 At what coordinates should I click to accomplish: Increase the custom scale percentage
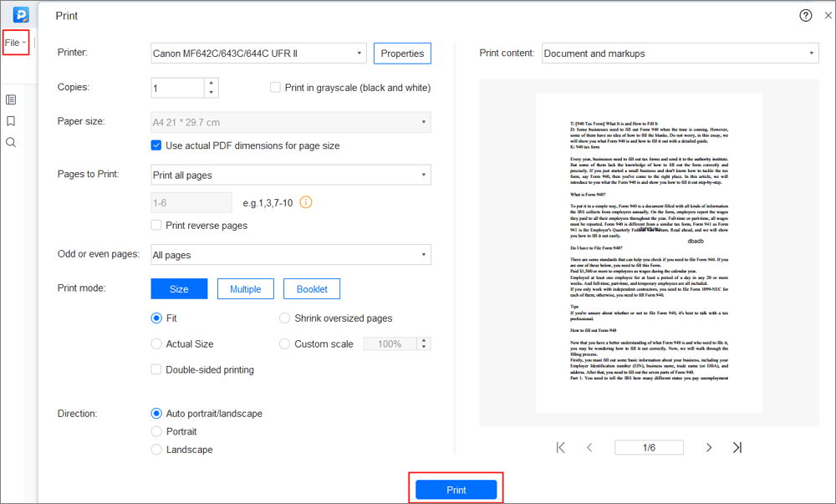(424, 340)
